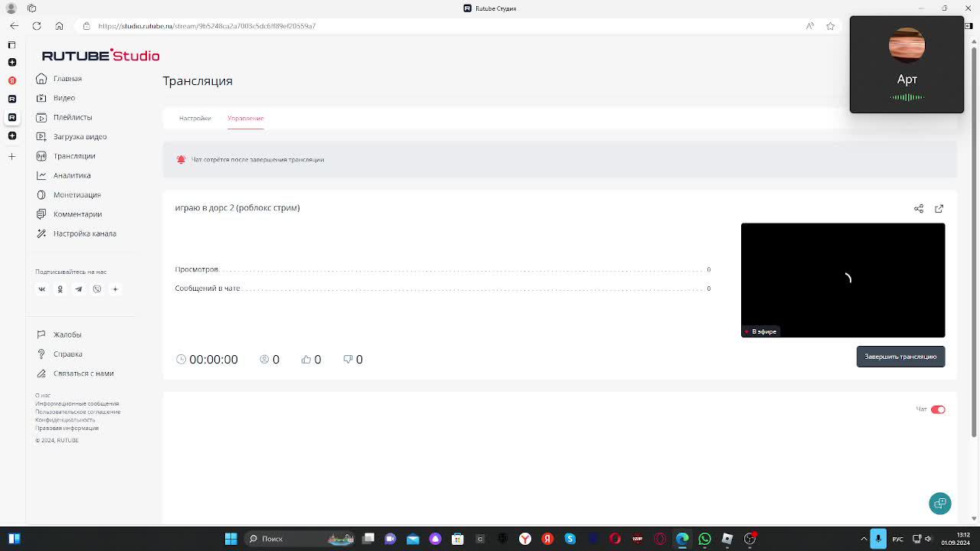Image resolution: width=980 pixels, height=551 pixels.
Task: Add page to favorites star icon
Action: 830,26
